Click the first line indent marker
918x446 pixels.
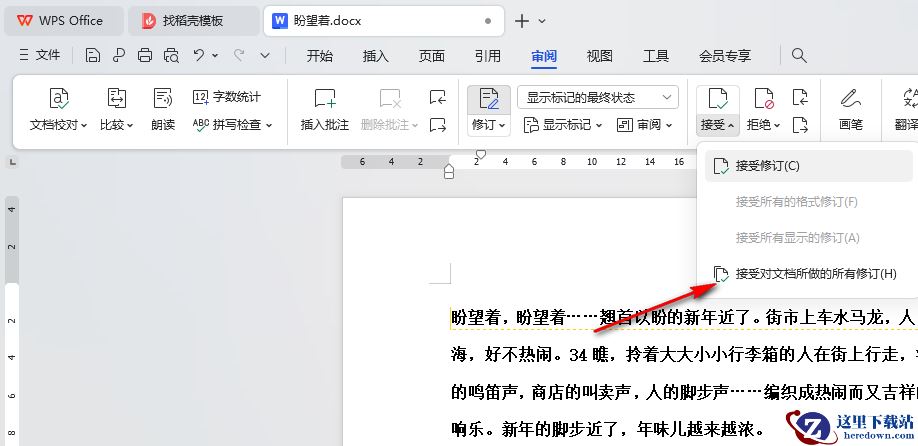(481, 155)
